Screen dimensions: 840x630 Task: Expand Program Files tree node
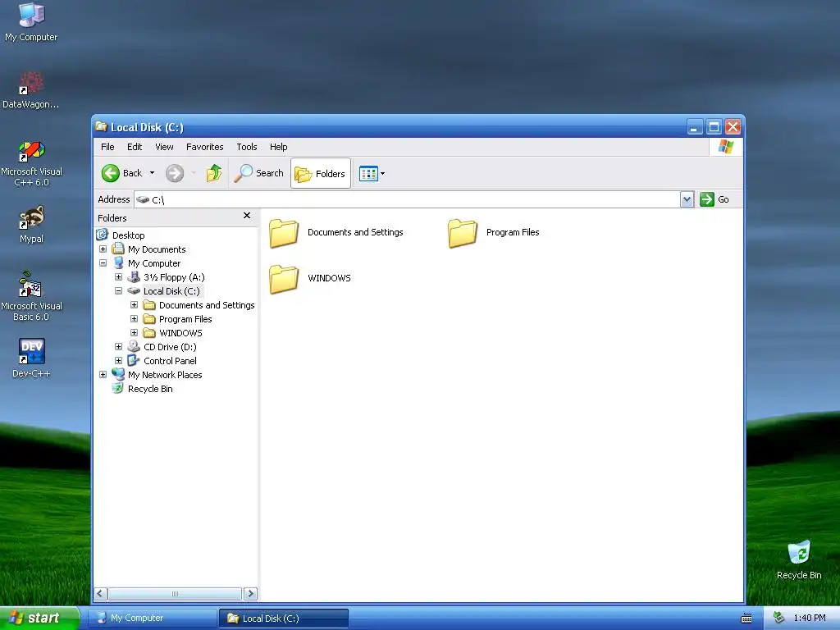point(134,319)
